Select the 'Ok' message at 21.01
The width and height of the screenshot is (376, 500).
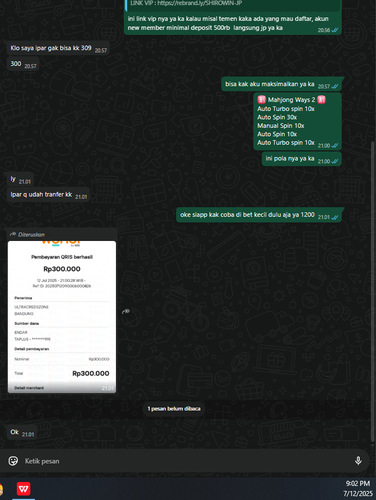(22, 433)
